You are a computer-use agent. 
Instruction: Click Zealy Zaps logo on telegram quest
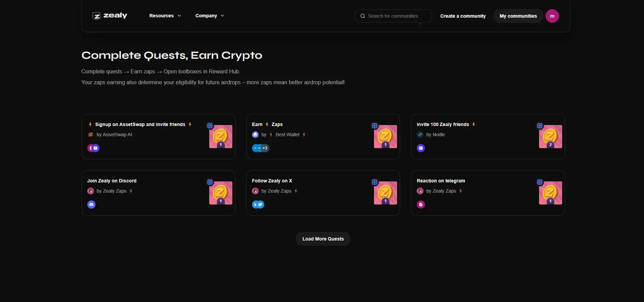(x=420, y=191)
